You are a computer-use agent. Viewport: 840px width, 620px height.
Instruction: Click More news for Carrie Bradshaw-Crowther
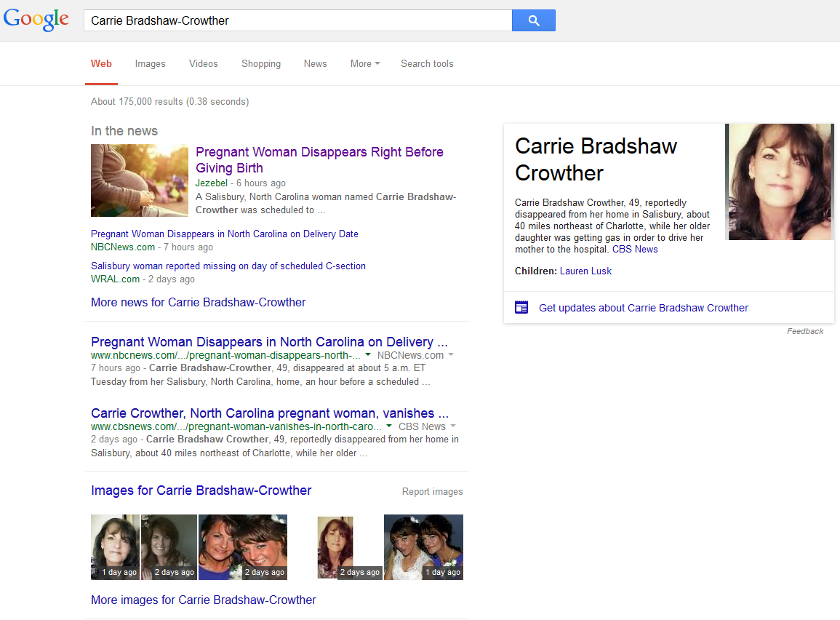coord(198,302)
